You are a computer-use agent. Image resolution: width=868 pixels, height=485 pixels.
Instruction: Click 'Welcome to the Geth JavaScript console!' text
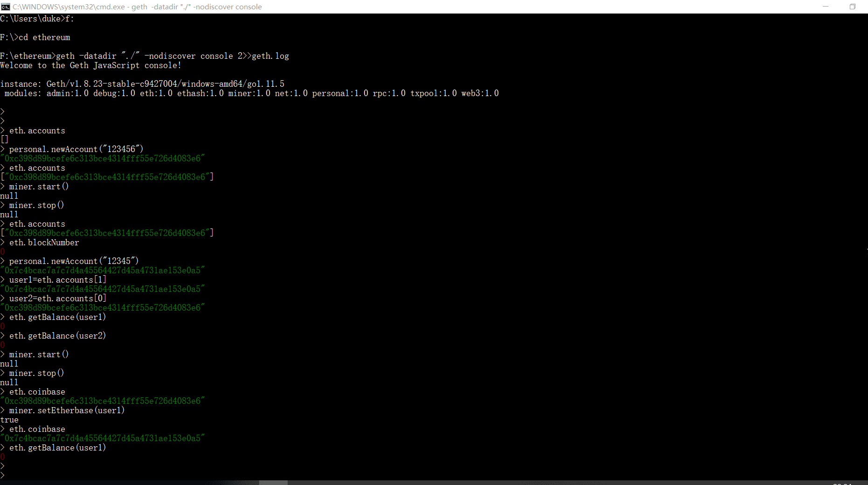(x=91, y=65)
